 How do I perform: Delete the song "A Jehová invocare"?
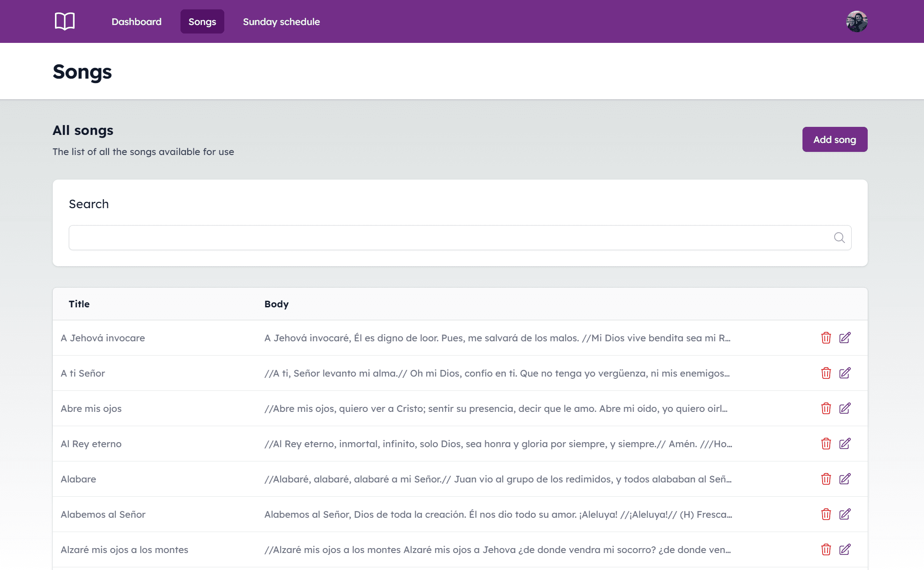[x=826, y=338]
